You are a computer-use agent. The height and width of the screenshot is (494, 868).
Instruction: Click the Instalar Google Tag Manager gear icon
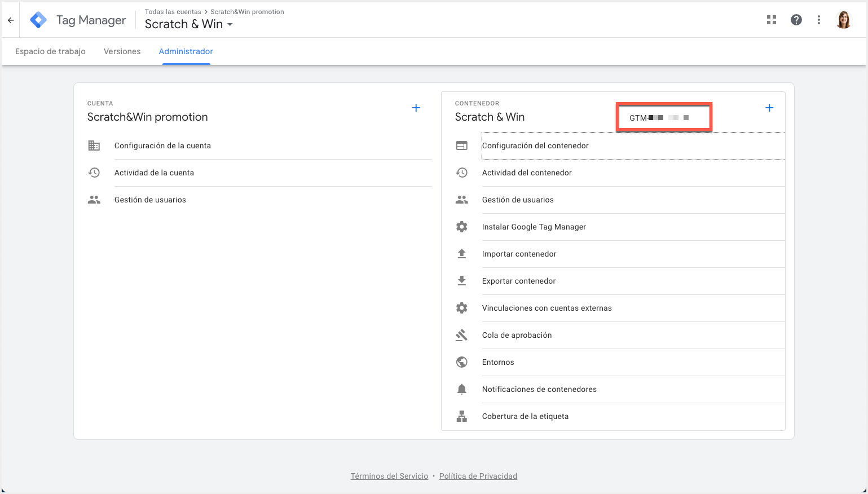(462, 227)
